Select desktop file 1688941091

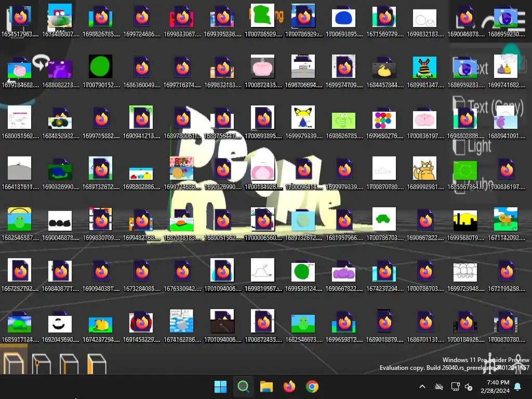(x=506, y=122)
